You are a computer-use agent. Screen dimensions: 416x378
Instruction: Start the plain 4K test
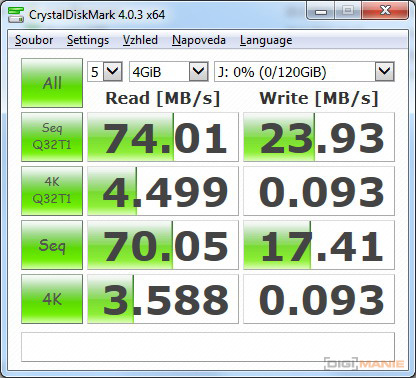coord(52,299)
